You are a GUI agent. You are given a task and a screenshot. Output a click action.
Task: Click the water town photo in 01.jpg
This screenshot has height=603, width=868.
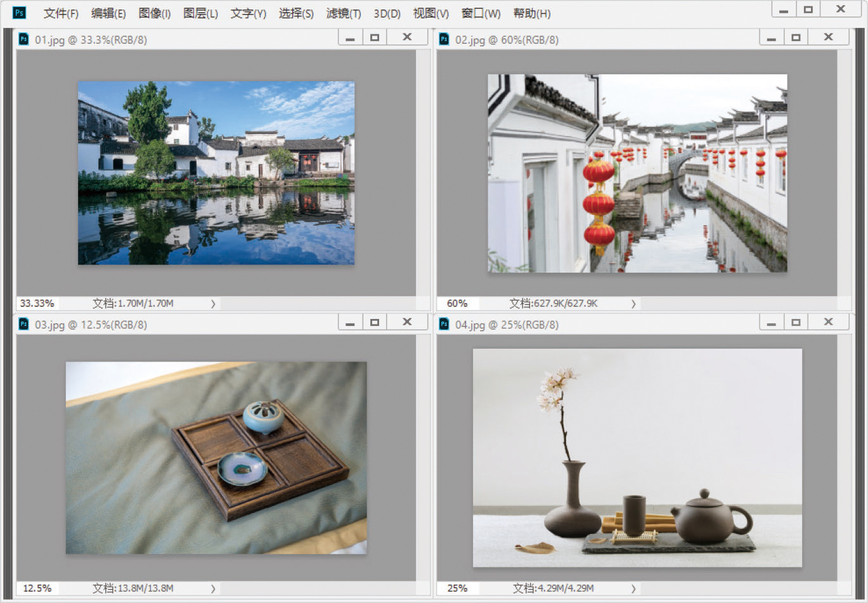pos(216,172)
